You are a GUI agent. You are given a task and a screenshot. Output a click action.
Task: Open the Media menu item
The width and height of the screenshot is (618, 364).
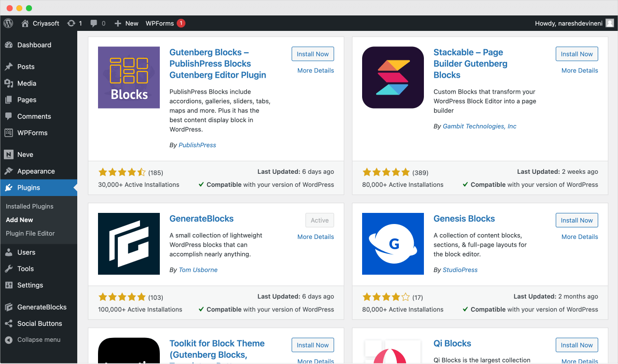pyautogui.click(x=39, y=83)
